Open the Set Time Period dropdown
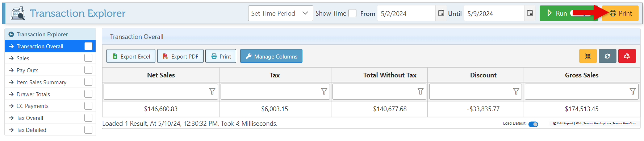The height and width of the screenshot is (141, 644). click(280, 13)
